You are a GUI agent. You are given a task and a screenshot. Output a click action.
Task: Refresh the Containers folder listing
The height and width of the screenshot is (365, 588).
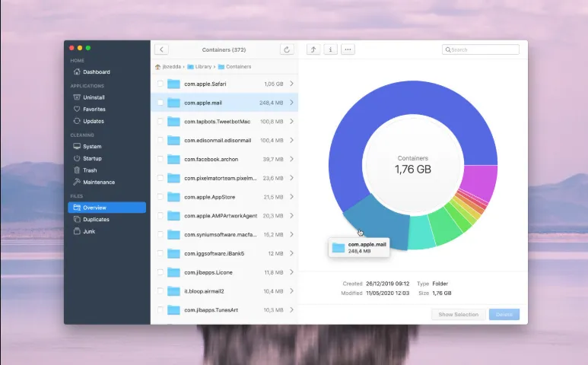287,49
